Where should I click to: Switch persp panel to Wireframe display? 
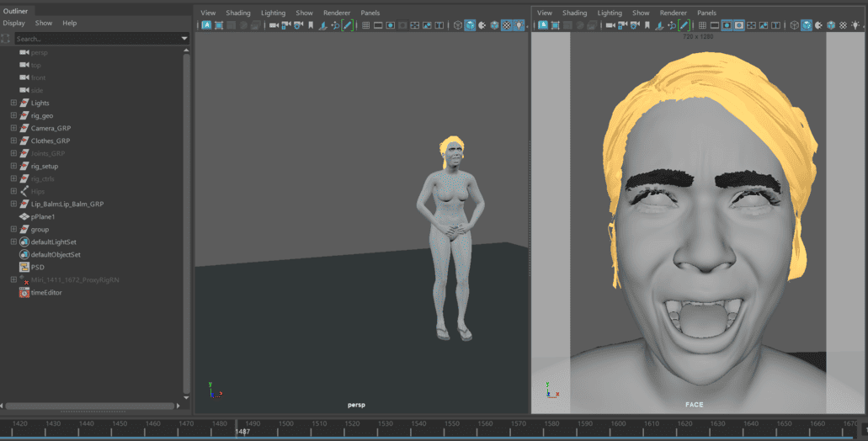click(x=458, y=25)
